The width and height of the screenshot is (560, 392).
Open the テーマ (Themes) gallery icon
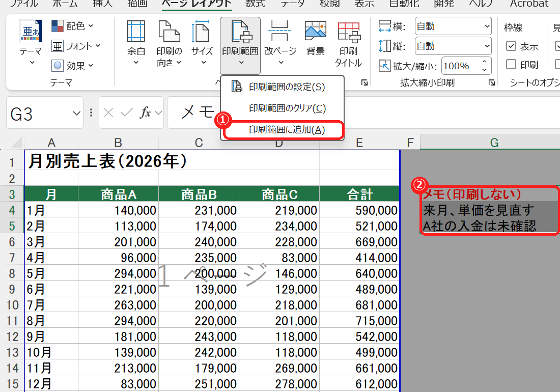31,31
